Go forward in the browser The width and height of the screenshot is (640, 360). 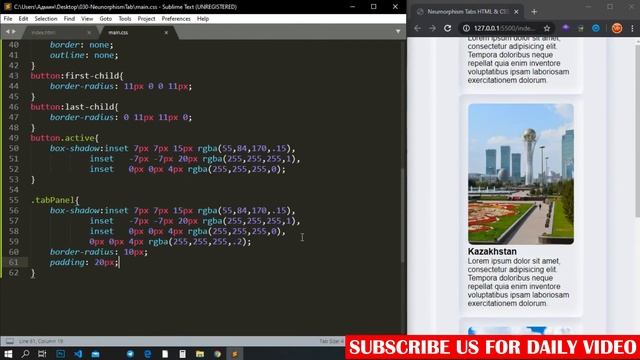pos(432,28)
